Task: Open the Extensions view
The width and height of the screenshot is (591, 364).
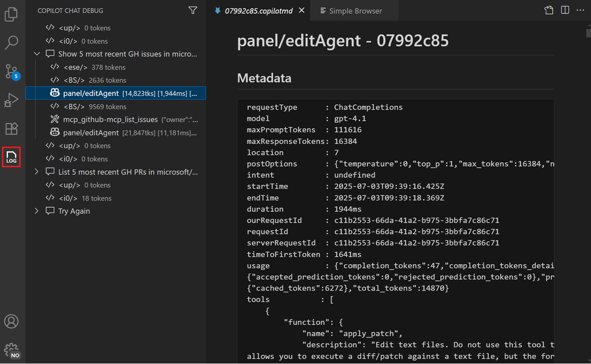Action: (11, 128)
